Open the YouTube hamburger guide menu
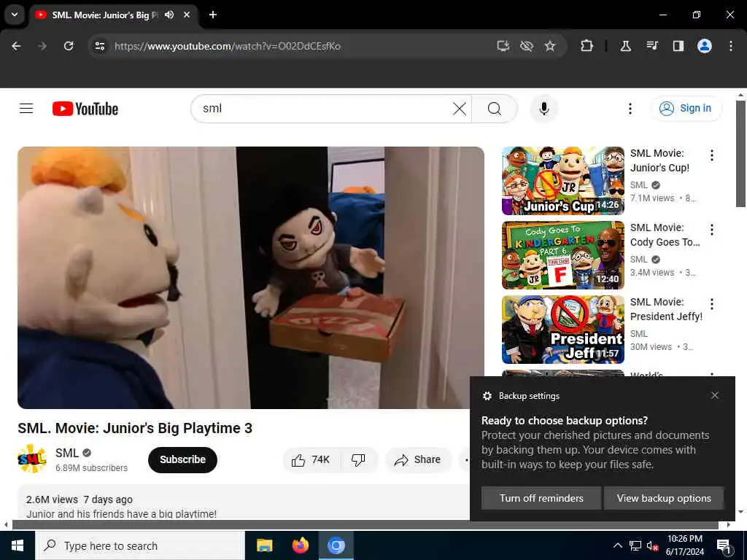Image resolution: width=747 pixels, height=560 pixels. coord(26,109)
